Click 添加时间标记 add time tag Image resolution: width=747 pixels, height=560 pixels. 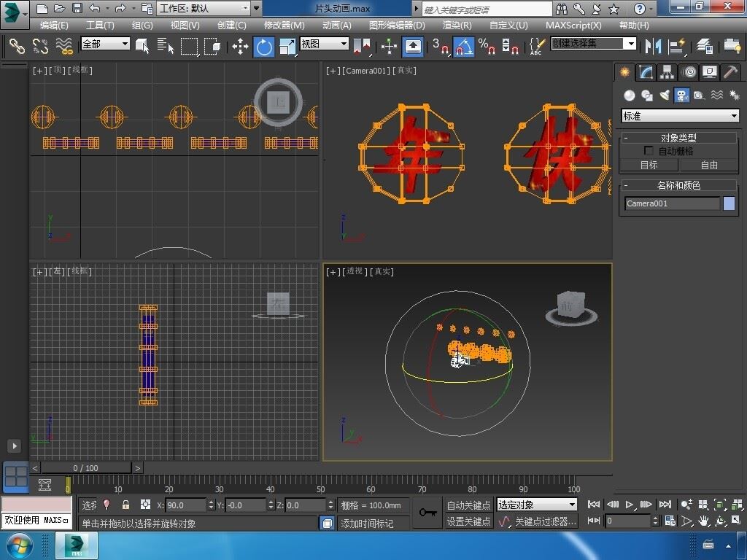(367, 524)
